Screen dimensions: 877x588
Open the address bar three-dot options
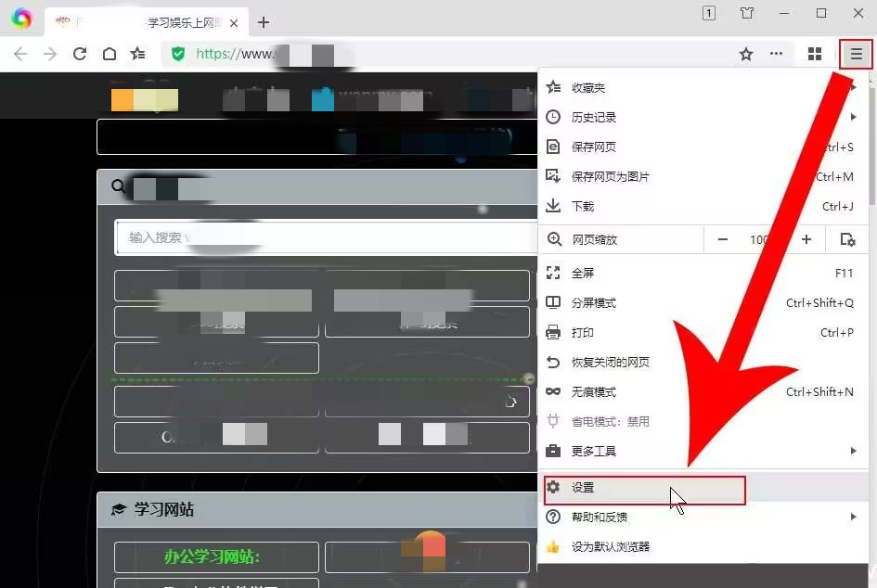click(x=777, y=54)
